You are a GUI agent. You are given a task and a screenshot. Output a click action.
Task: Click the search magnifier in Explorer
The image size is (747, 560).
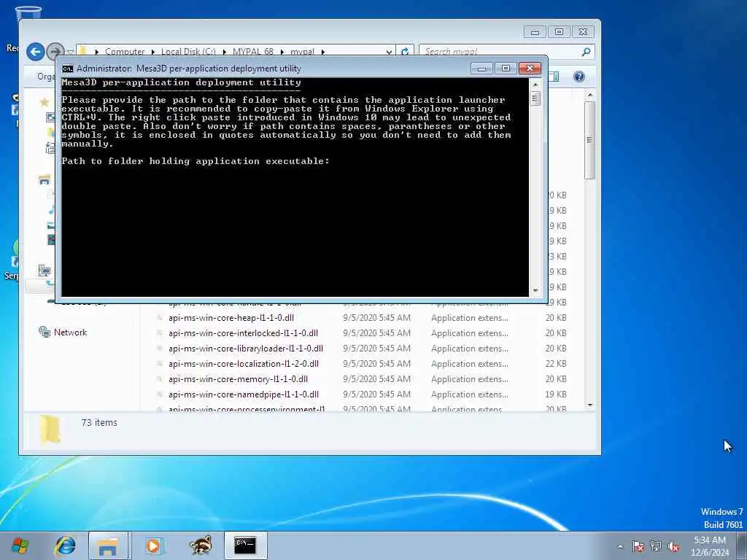(586, 52)
